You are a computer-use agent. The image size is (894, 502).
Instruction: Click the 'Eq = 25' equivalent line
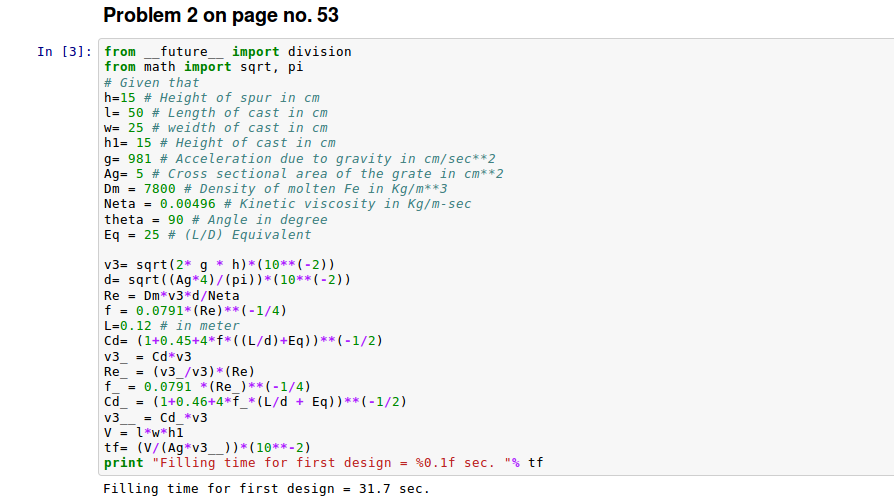click(207, 234)
